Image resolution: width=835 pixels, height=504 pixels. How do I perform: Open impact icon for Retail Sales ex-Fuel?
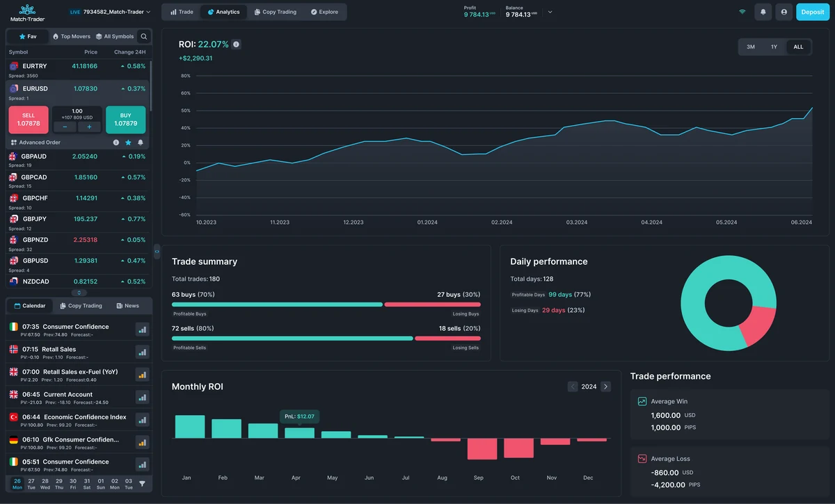pyautogui.click(x=142, y=375)
